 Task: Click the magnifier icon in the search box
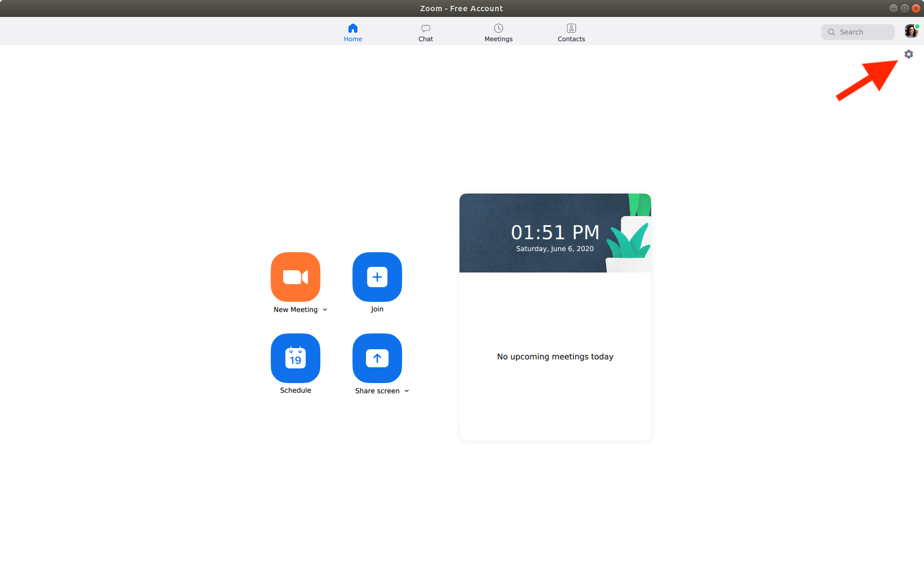pos(831,32)
